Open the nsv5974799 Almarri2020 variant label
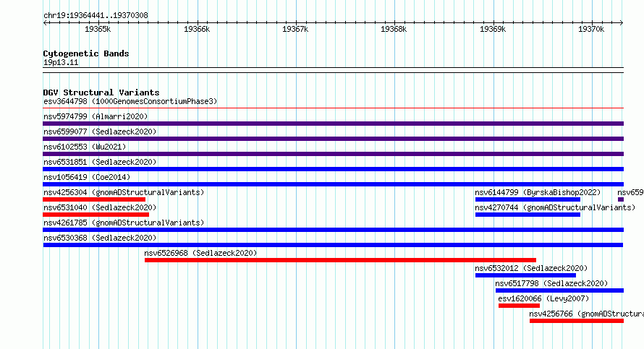 click(96, 116)
